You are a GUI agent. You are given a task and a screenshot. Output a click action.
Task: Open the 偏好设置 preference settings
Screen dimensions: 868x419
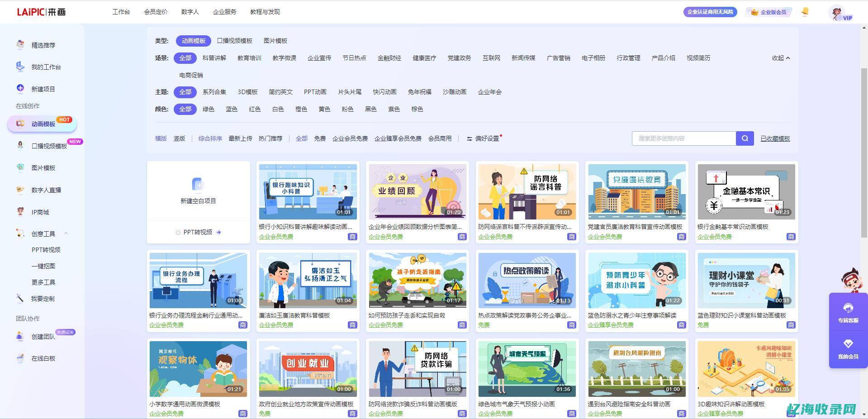tap(486, 138)
